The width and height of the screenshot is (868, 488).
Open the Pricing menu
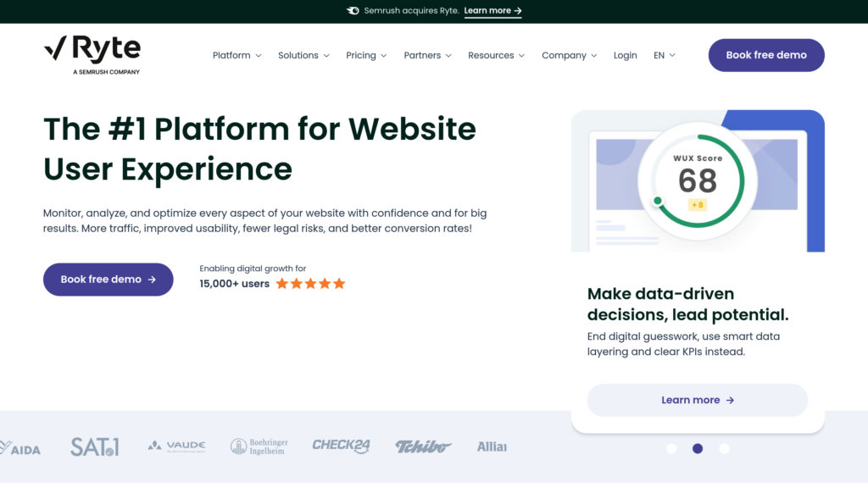(x=366, y=55)
